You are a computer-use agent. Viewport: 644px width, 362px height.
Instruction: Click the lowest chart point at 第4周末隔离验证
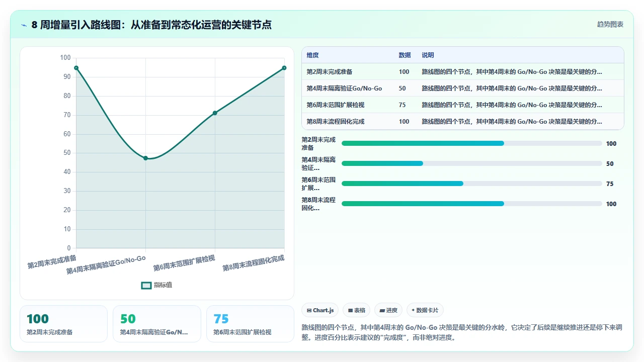point(145,158)
